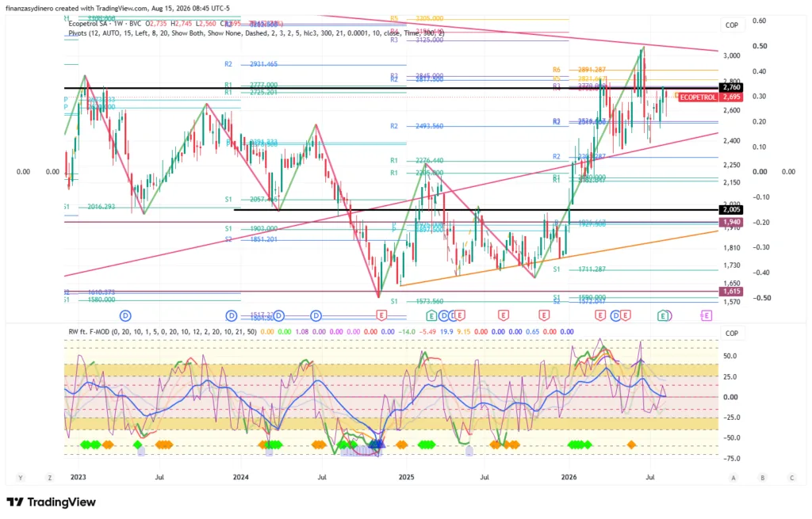Click the C scale letter at bottom right

(x=791, y=478)
